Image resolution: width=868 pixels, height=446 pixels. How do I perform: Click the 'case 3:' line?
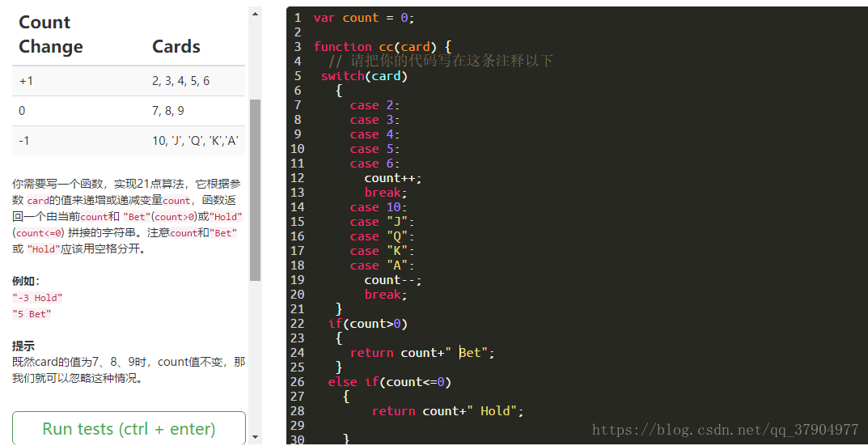tap(375, 120)
